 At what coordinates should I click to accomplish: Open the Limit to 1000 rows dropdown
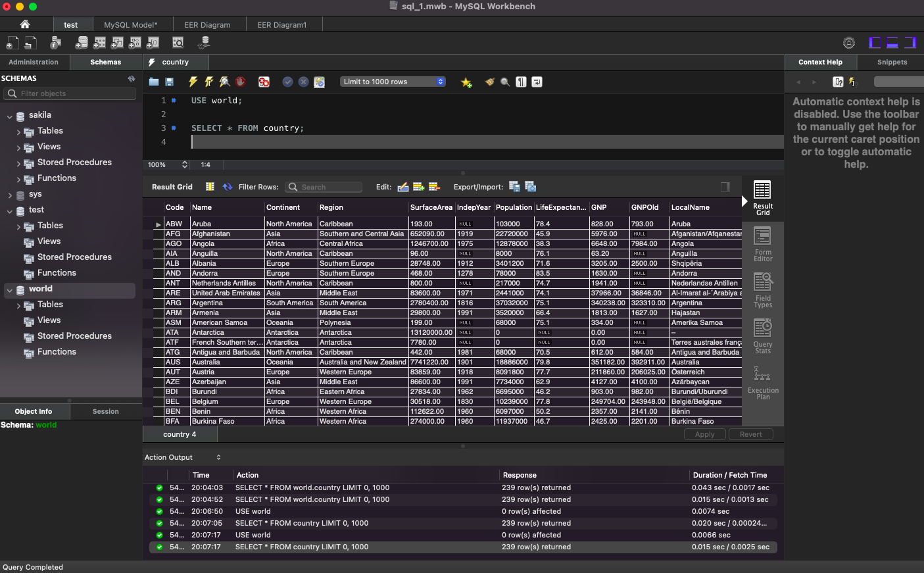click(393, 82)
